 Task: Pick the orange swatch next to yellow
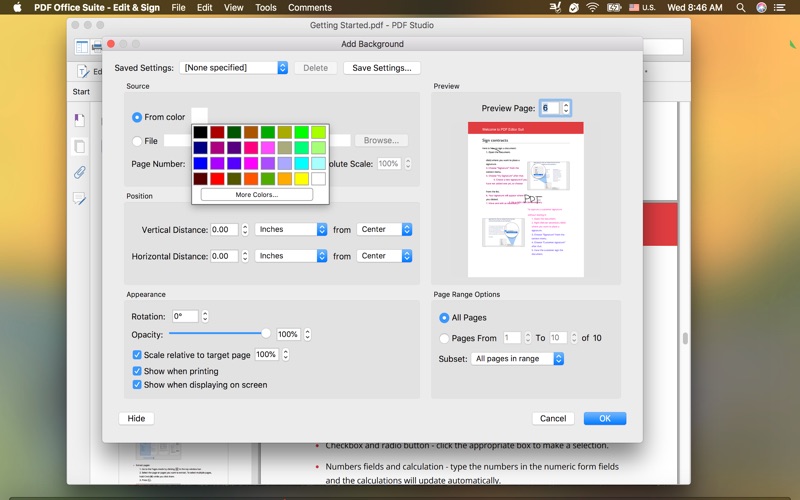click(285, 179)
